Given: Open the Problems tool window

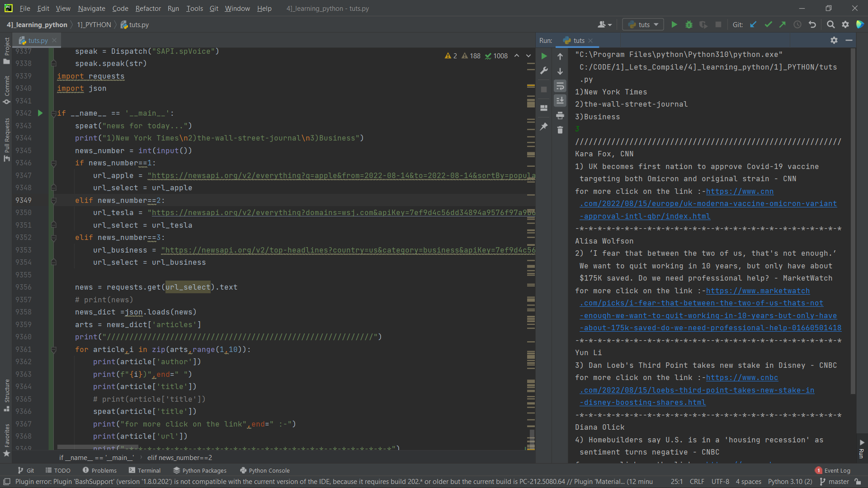Looking at the screenshot, I should (99, 470).
